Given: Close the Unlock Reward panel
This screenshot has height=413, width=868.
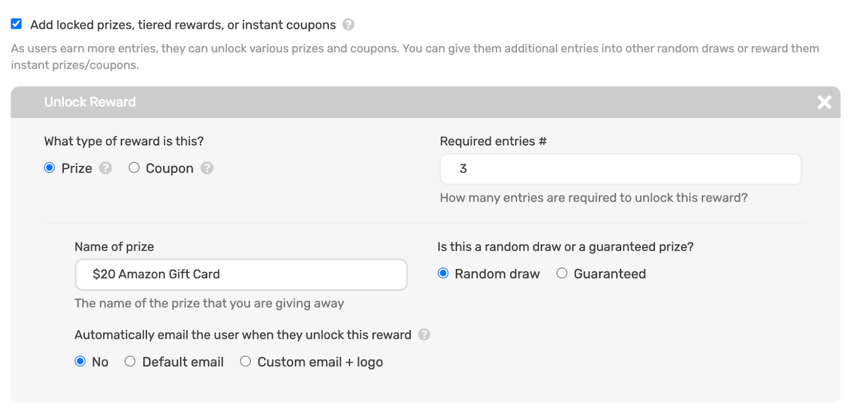Looking at the screenshot, I should coord(824,102).
